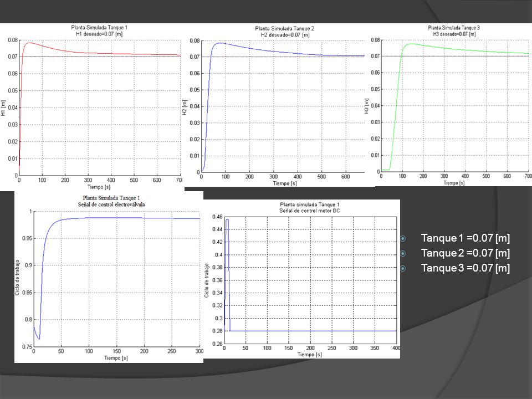
Task: Click the 0.75 tick on electroválvula plot
Action: 27,347
